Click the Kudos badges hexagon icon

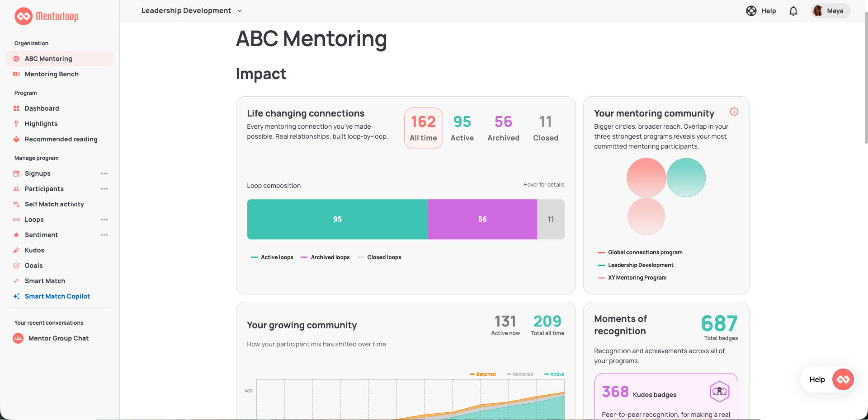pyautogui.click(x=720, y=392)
